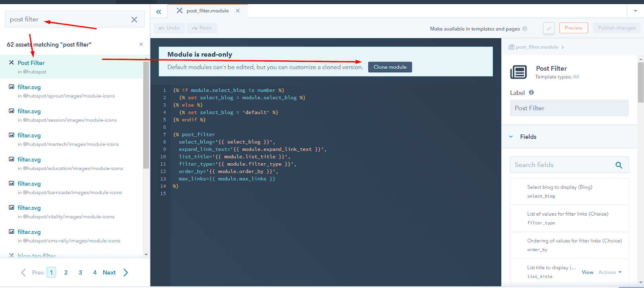Image resolution: width=644 pixels, height=288 pixels.
Task: Click the Prev pagination link
Action: coord(32,272)
